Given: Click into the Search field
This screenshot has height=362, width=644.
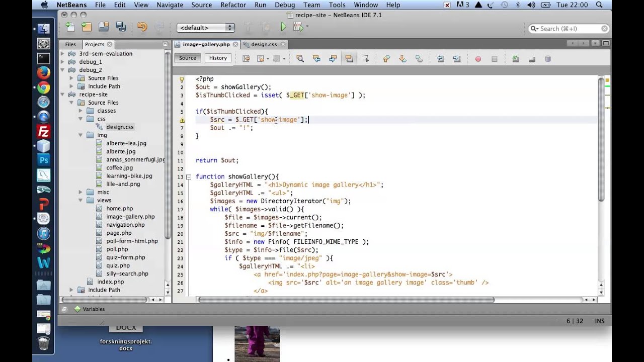Looking at the screenshot, I should click(569, 29).
